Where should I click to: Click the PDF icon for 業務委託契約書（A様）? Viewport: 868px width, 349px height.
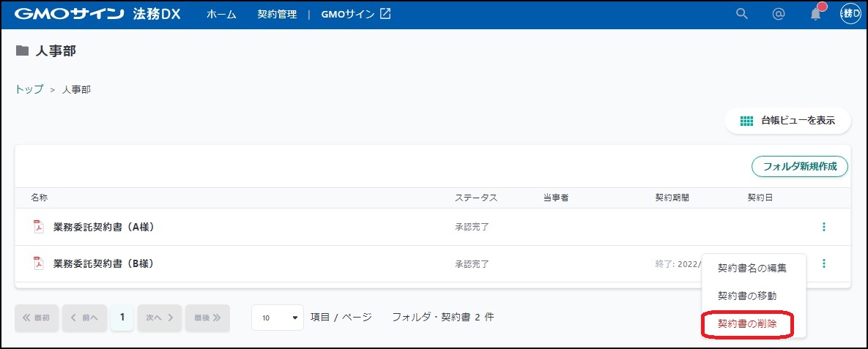pos(39,227)
